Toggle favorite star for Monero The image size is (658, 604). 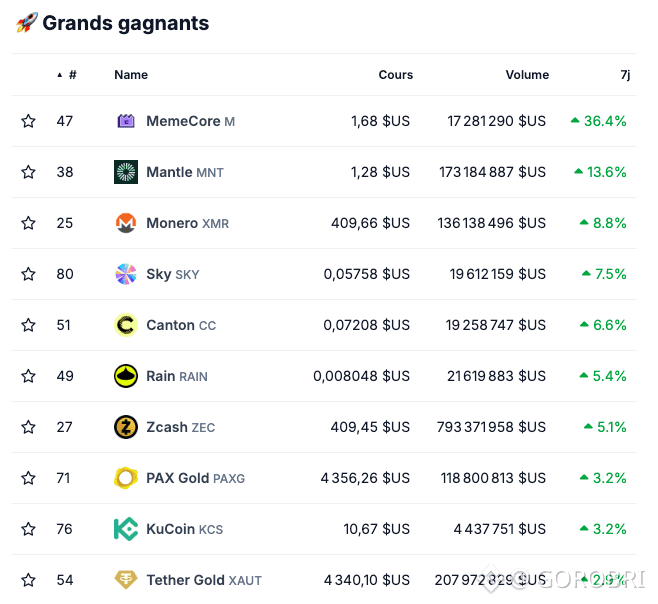click(x=28, y=223)
